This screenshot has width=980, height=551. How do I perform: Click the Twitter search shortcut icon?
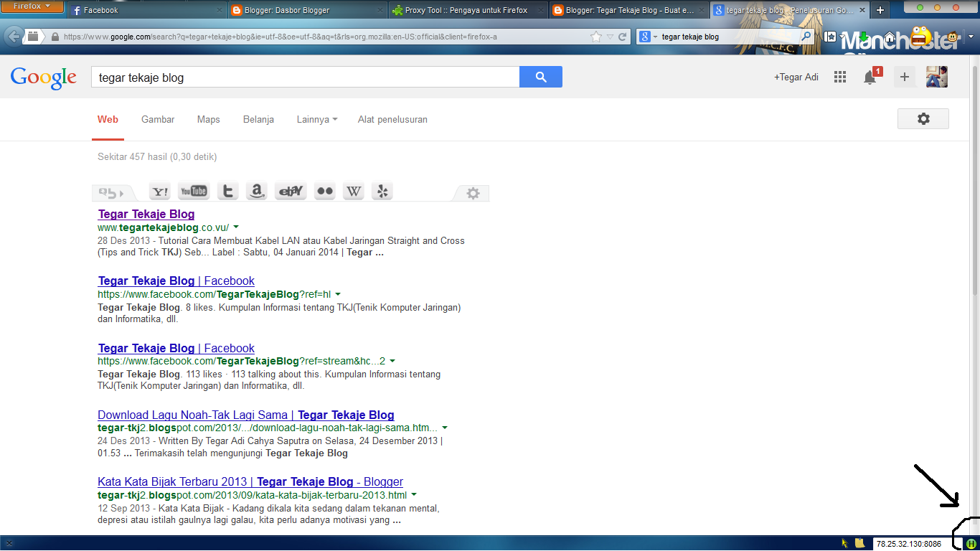[227, 192]
